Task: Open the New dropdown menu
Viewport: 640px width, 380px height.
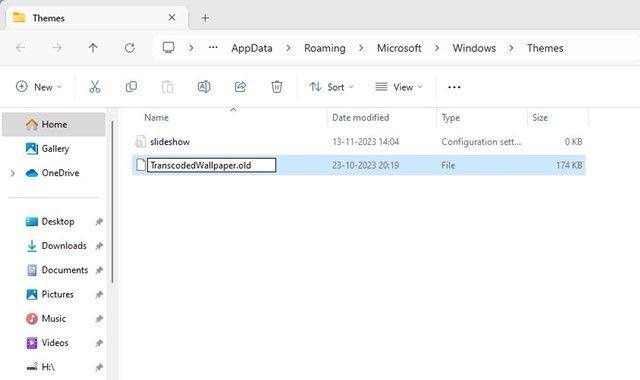Action: pos(39,87)
